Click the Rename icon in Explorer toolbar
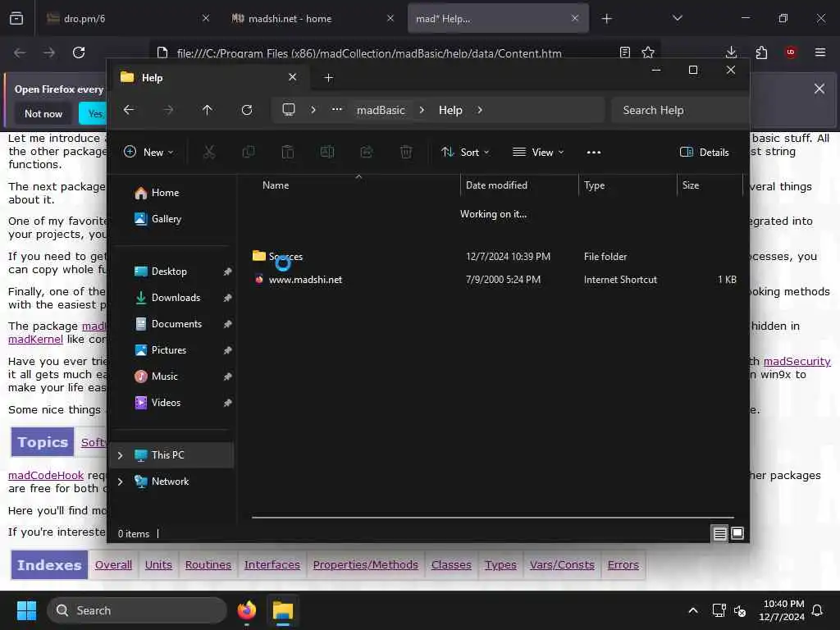 tap(326, 152)
